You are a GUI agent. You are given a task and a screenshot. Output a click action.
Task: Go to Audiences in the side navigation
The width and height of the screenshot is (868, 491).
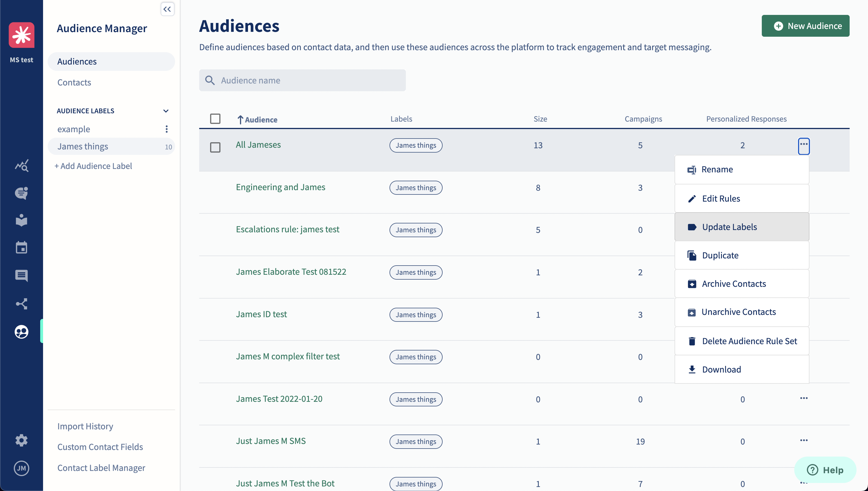111,61
